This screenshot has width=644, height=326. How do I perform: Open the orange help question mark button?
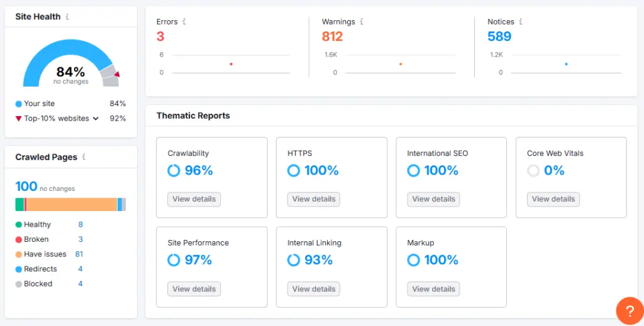click(629, 310)
